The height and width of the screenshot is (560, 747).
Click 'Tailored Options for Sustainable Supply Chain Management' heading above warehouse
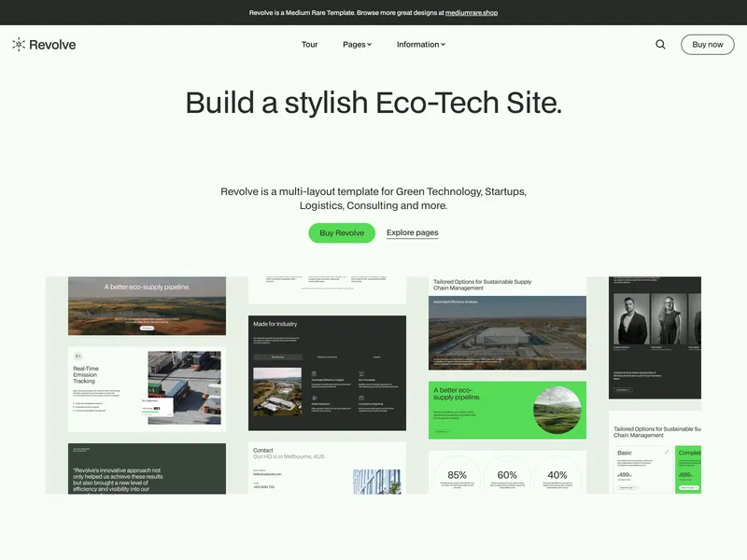pyautogui.click(x=482, y=285)
